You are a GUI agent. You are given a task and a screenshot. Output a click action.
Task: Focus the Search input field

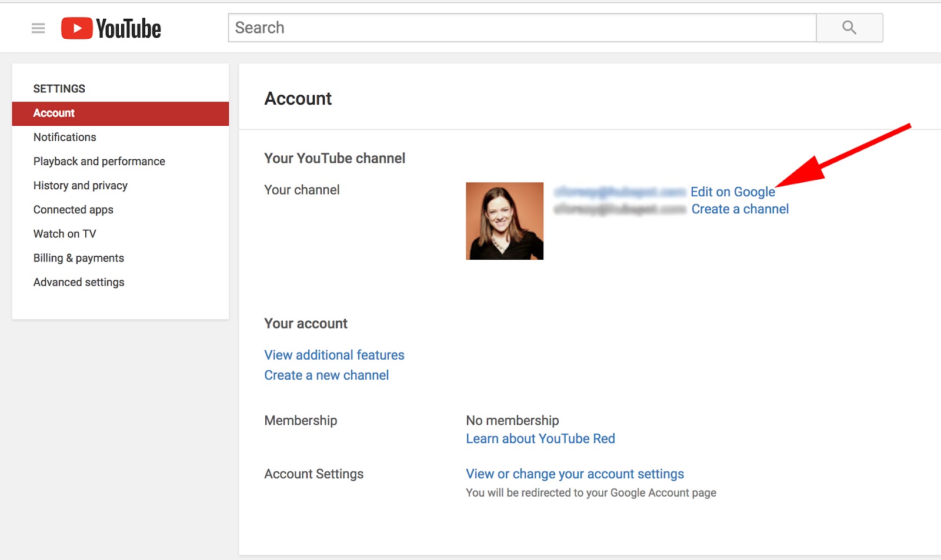(522, 28)
